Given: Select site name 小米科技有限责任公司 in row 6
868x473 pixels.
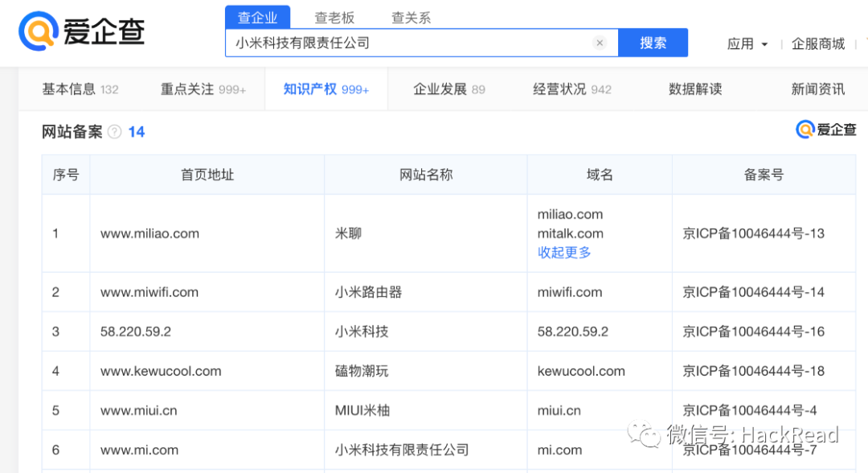Looking at the screenshot, I should pyautogui.click(x=401, y=450).
